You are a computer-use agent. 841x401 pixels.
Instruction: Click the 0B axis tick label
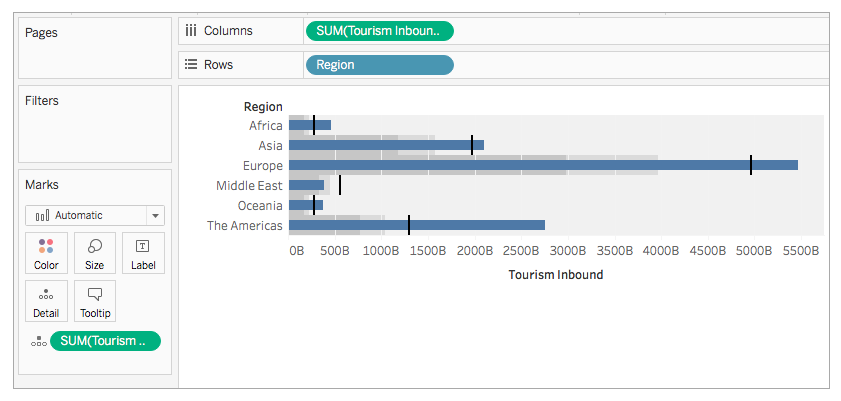tap(297, 251)
